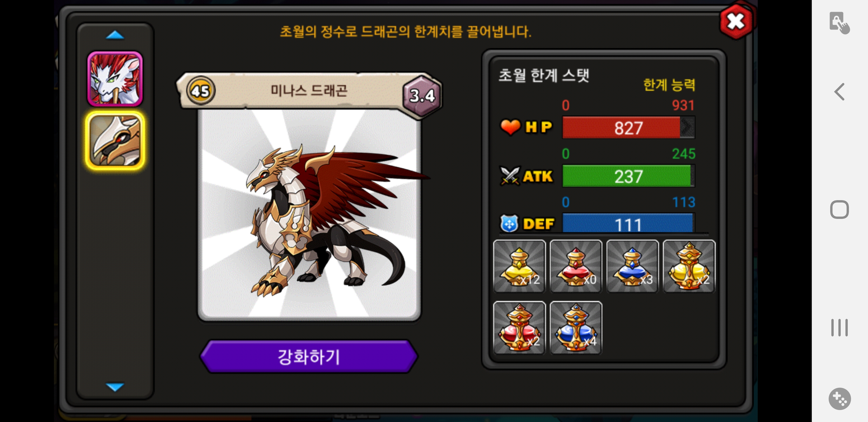Select the small yellow essence potion x12
Viewport: 868px width, 422px height.
coord(519,266)
